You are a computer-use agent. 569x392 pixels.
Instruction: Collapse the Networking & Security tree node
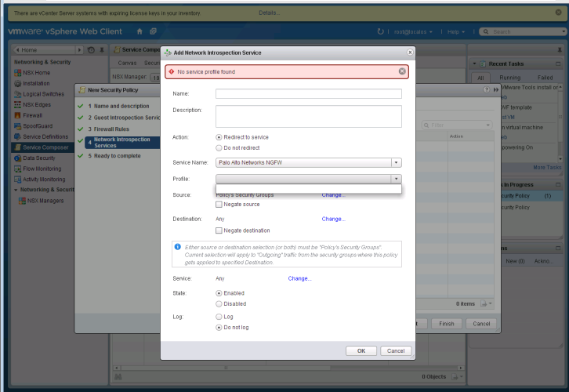(x=16, y=190)
